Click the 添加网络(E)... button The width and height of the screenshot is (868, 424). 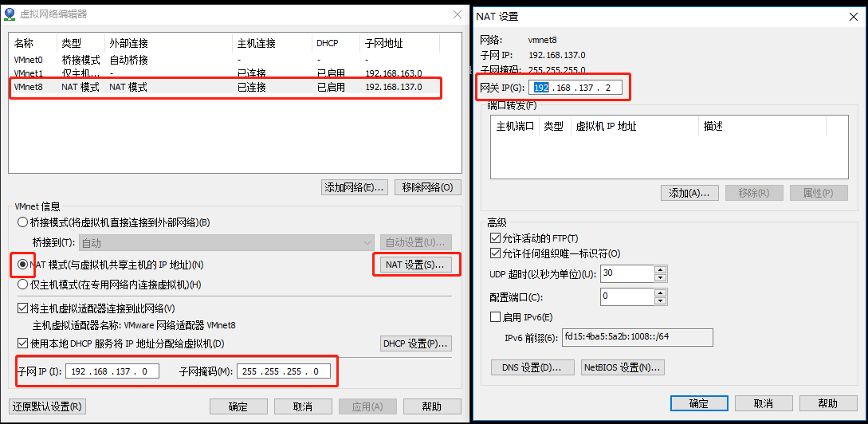(x=354, y=187)
